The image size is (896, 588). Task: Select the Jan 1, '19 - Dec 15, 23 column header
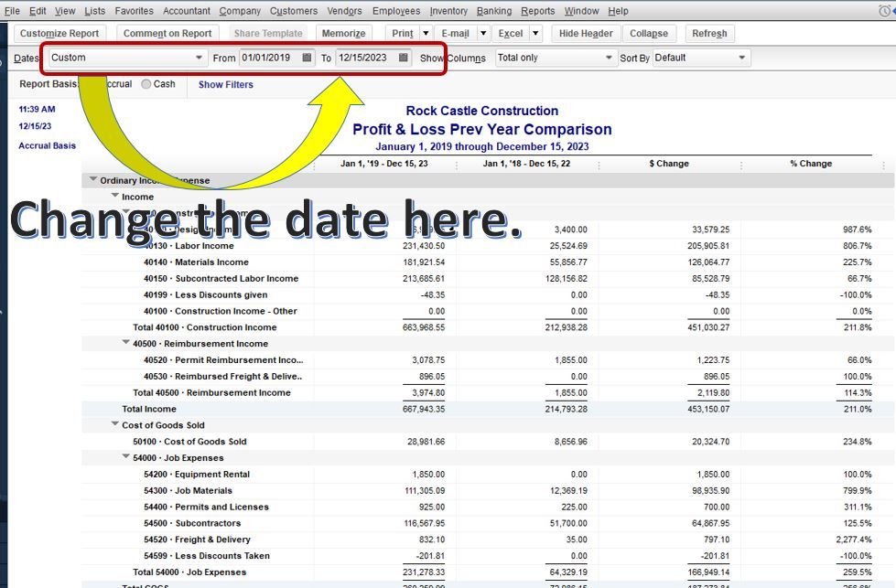(384, 164)
